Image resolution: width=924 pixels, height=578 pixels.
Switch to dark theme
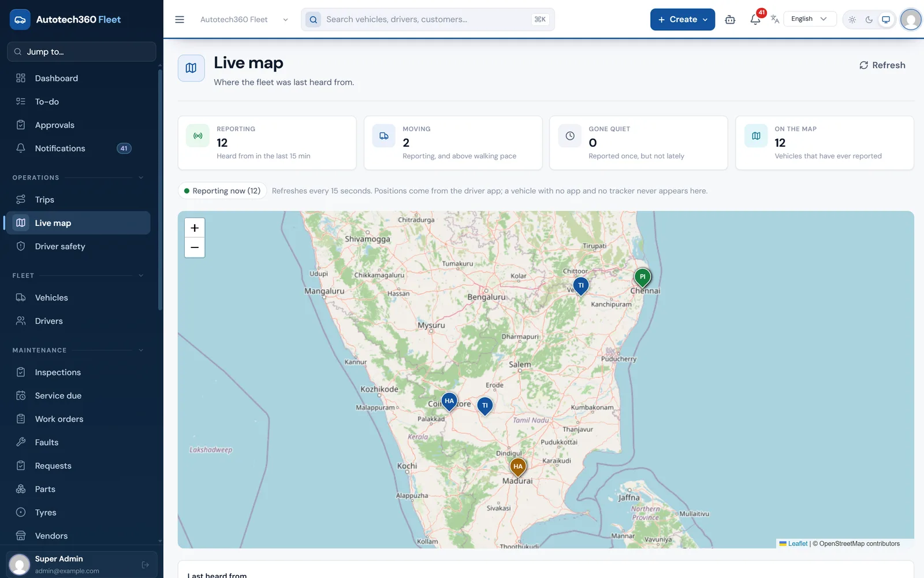pos(869,20)
